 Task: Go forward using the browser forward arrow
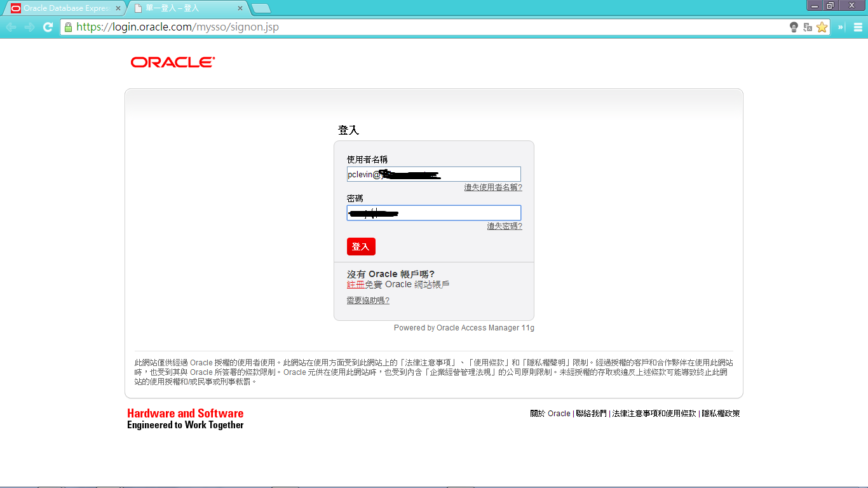point(29,27)
